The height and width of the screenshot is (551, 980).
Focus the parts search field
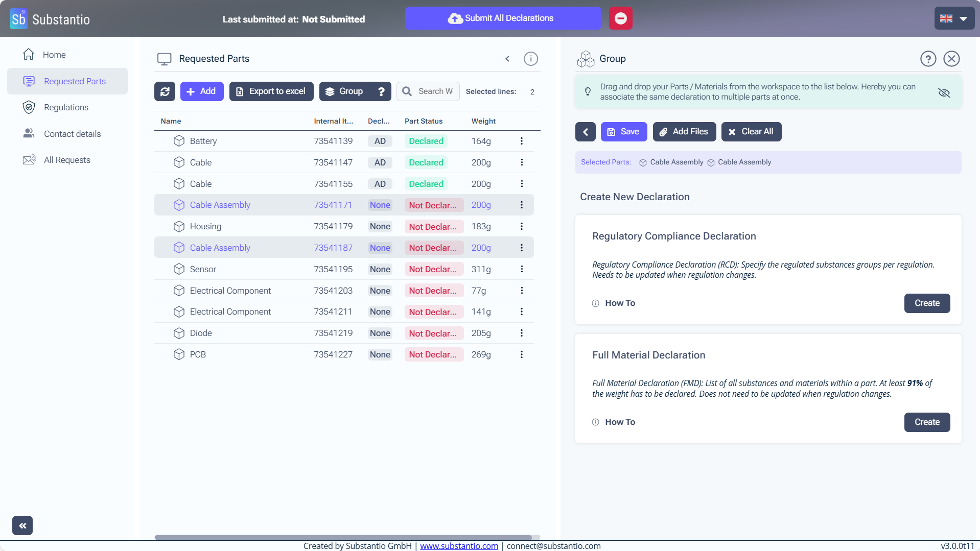pyautogui.click(x=435, y=91)
